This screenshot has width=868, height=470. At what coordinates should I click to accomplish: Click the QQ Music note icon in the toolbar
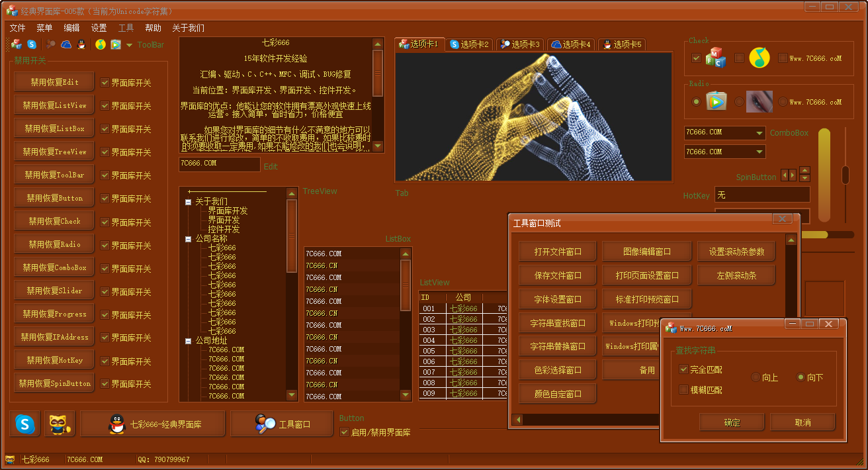[101, 45]
